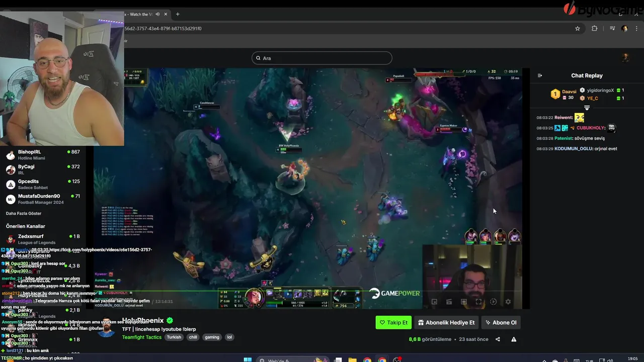Click the Windows Start button
The width and height of the screenshot is (644, 362).
pos(248,359)
